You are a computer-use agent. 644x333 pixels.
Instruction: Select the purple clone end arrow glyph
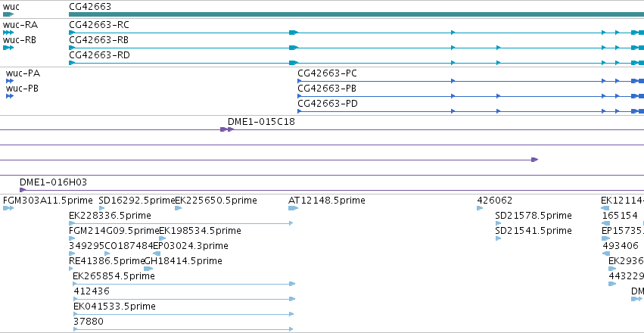click(534, 160)
